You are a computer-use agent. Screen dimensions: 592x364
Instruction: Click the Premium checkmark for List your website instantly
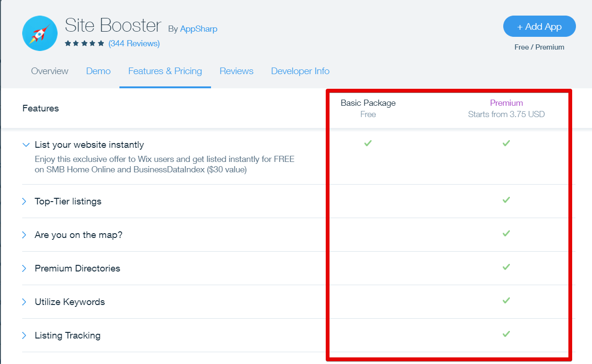(x=507, y=143)
